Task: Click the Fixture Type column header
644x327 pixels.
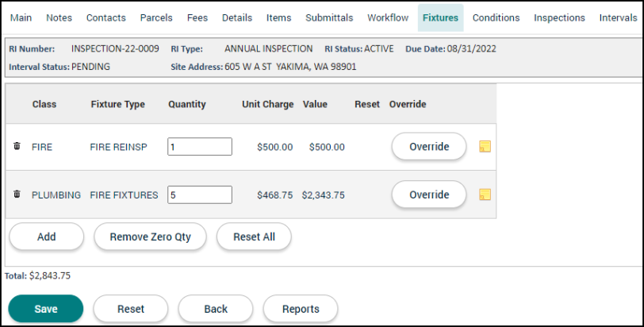Action: [x=118, y=104]
